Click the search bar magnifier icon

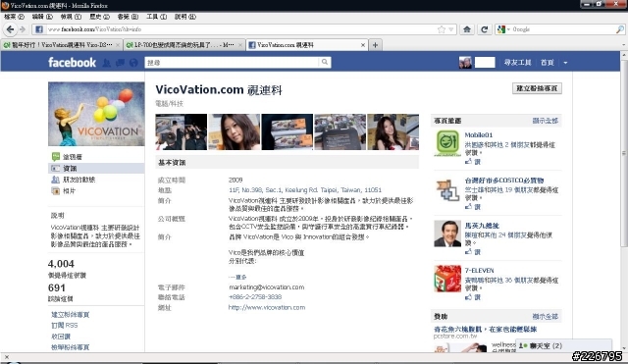pos(619,29)
